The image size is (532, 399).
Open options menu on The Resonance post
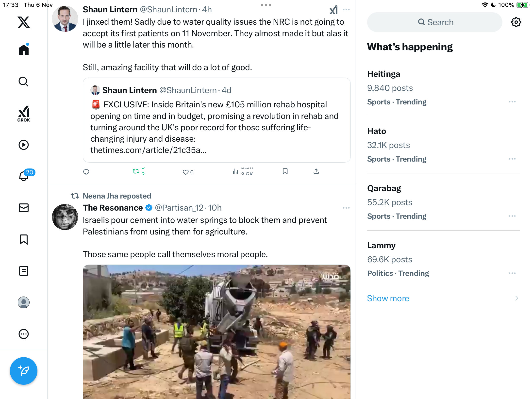(346, 208)
